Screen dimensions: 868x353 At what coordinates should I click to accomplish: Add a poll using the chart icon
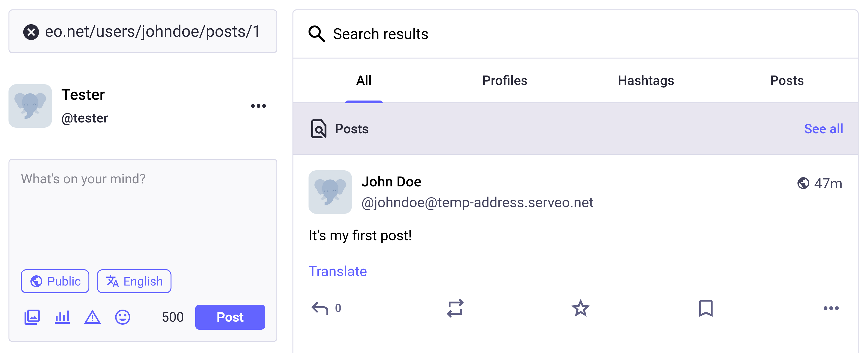62,317
